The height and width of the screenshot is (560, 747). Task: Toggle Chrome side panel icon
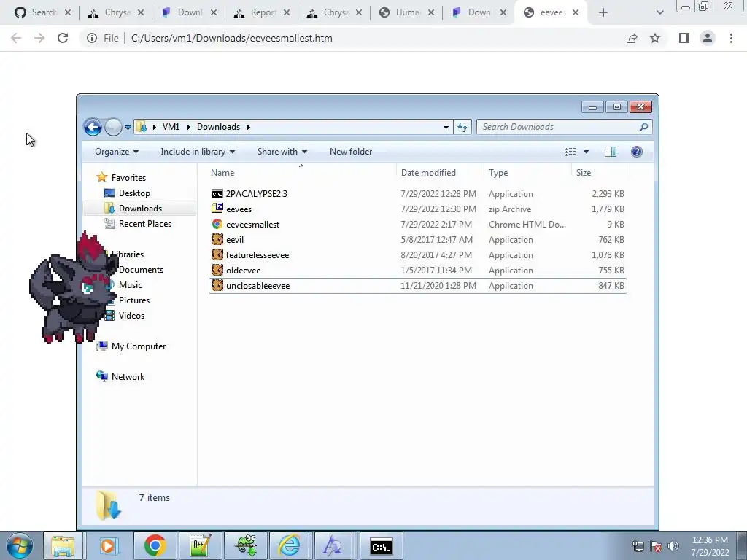684,38
